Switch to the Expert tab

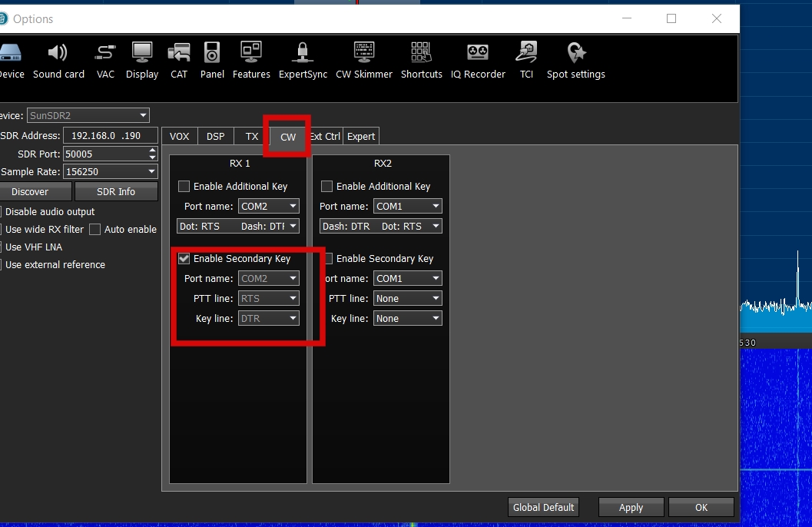(361, 137)
